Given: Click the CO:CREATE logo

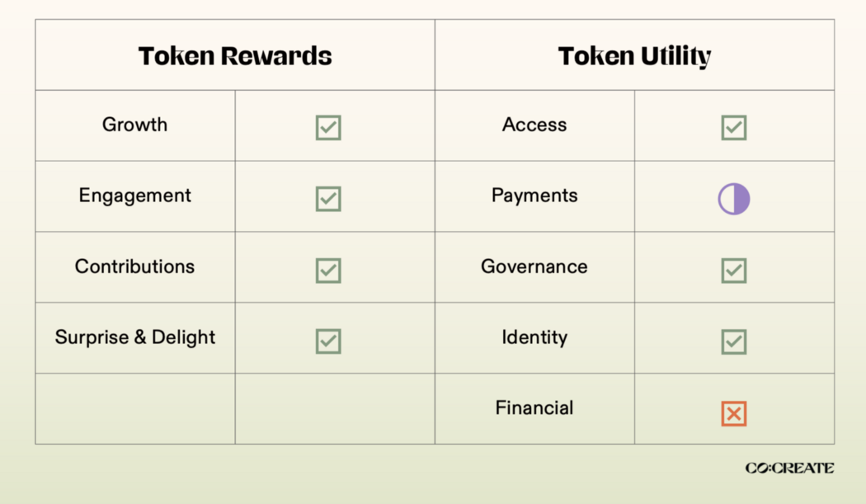Looking at the screenshot, I should 789,468.
